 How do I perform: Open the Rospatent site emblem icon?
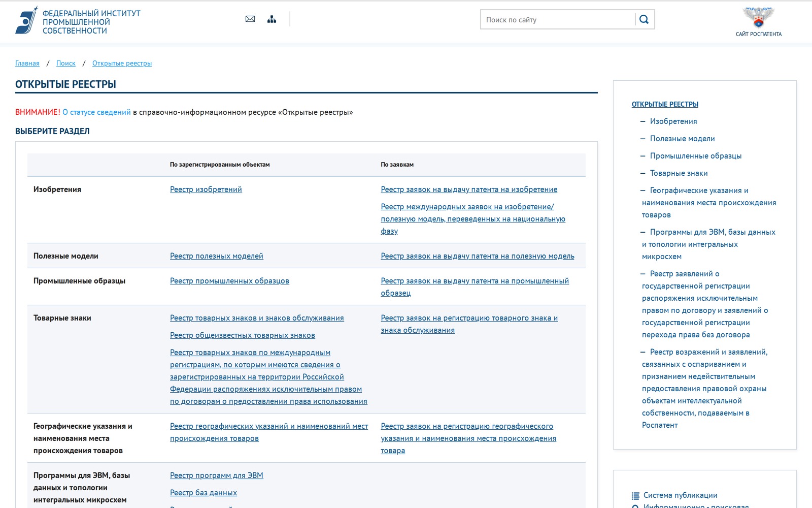[759, 17]
